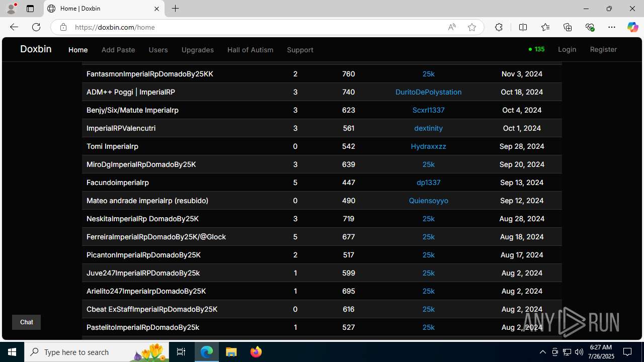Open the Support page
The height and width of the screenshot is (362, 644).
[x=300, y=50]
